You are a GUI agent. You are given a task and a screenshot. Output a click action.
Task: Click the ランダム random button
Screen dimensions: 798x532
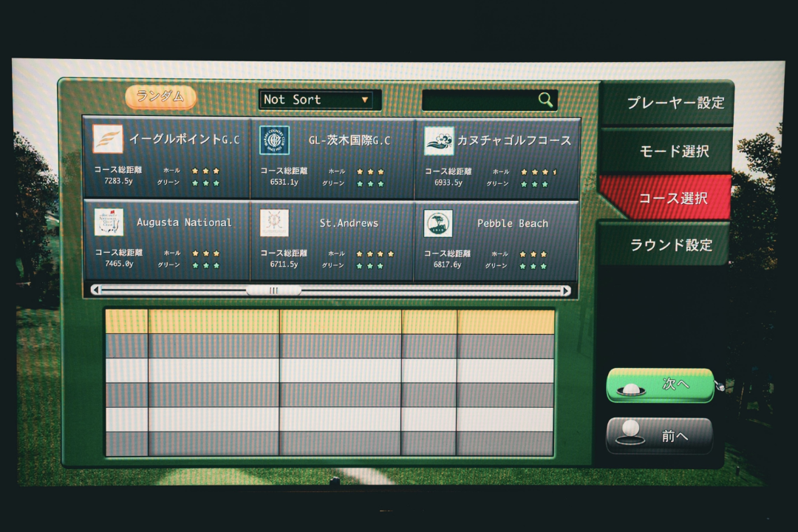click(160, 97)
